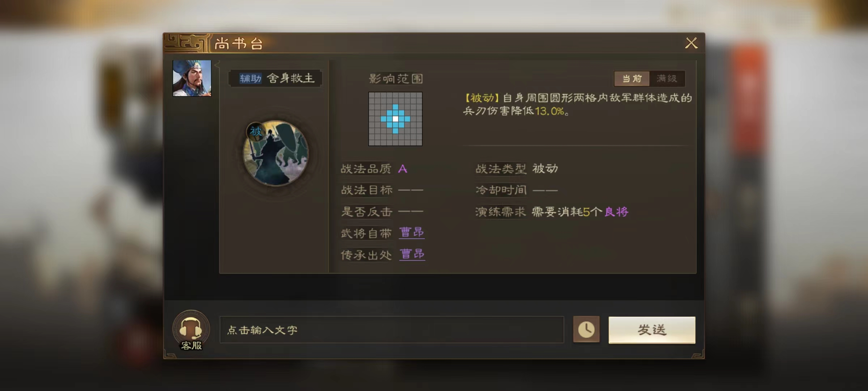The image size is (868, 391).
Task: Click the 舍身救主 skill name header
Action: click(x=290, y=78)
